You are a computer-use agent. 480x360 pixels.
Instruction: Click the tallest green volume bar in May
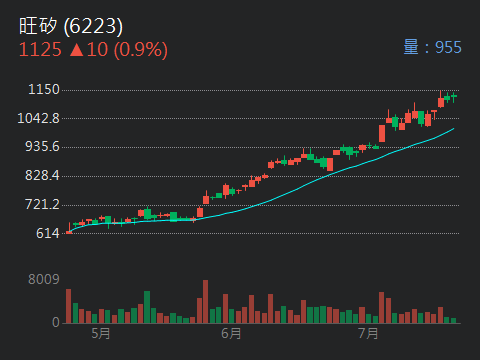[147, 307]
